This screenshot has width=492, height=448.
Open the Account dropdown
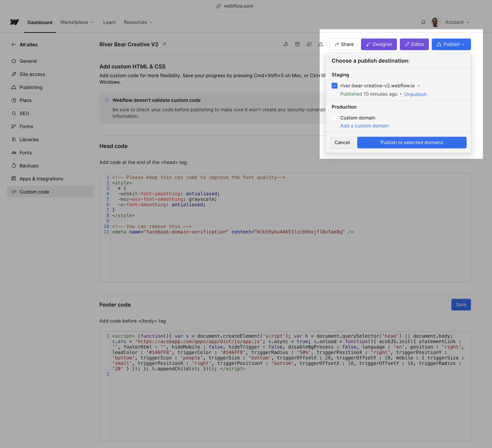click(457, 22)
